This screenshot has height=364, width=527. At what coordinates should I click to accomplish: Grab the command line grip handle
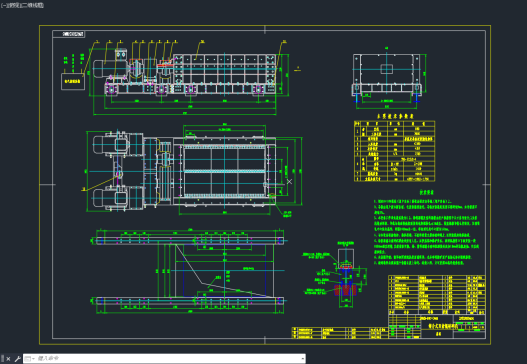[2, 359]
